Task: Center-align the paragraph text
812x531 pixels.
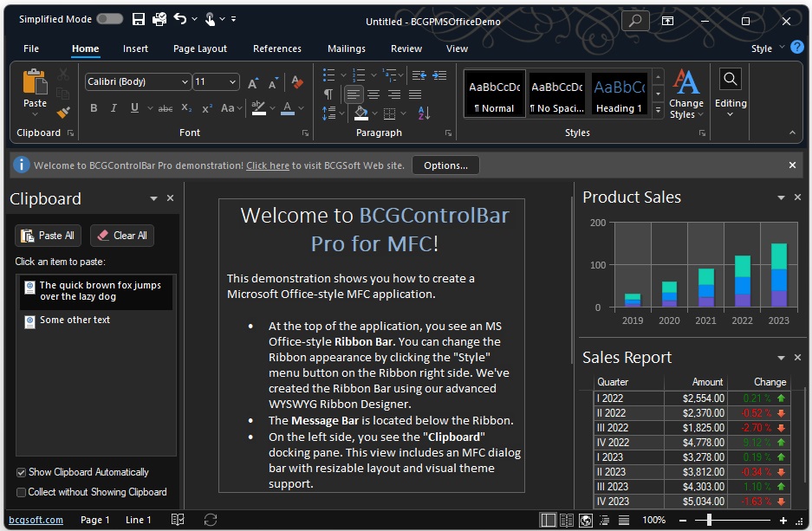Action: 374,94
